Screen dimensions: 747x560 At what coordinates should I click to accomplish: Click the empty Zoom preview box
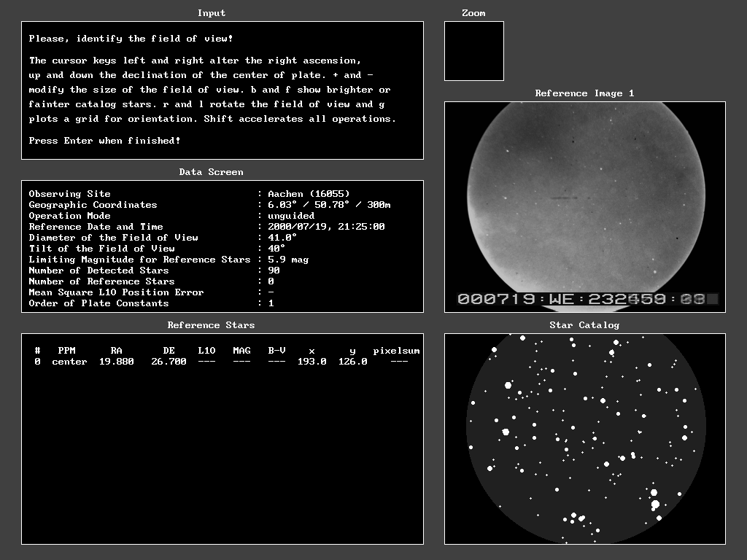(473, 51)
